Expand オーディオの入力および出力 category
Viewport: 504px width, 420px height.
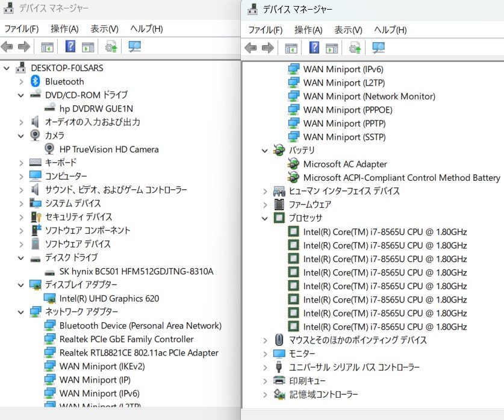21,122
